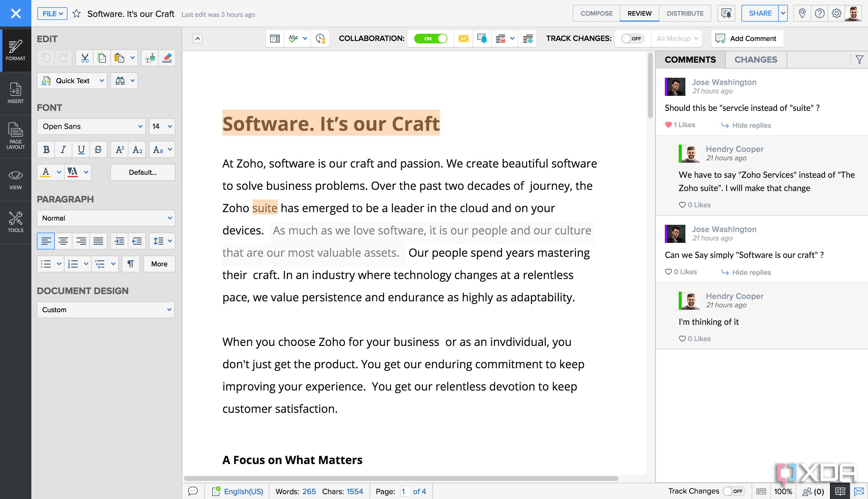Screen dimensions: 868x499
Task: Click the document vertical scrollbar
Action: tap(650, 86)
